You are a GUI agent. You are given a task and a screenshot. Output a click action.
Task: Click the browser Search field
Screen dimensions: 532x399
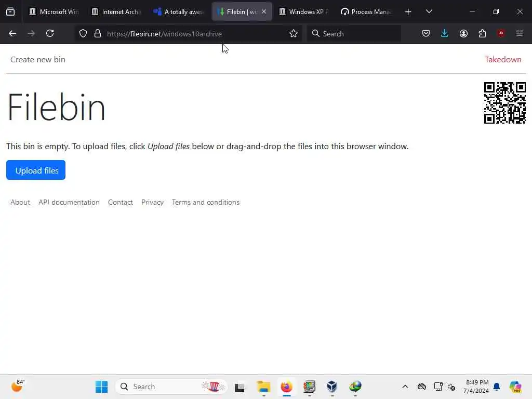point(353,34)
